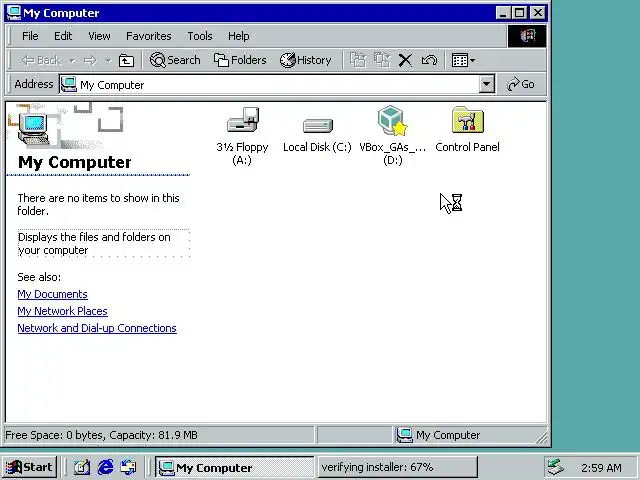Open the Tools menu

(x=200, y=36)
